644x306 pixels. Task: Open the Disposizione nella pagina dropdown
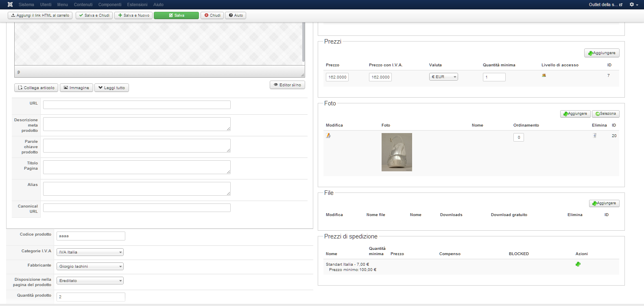click(x=90, y=281)
